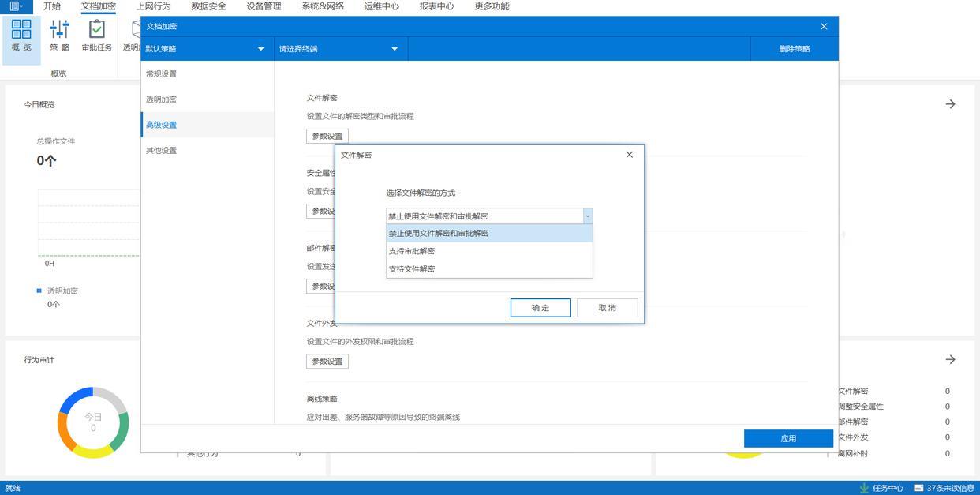Viewport: 980px width, 495px height.
Task: Click the 调整安全属性 row in count list
Action: (861, 407)
